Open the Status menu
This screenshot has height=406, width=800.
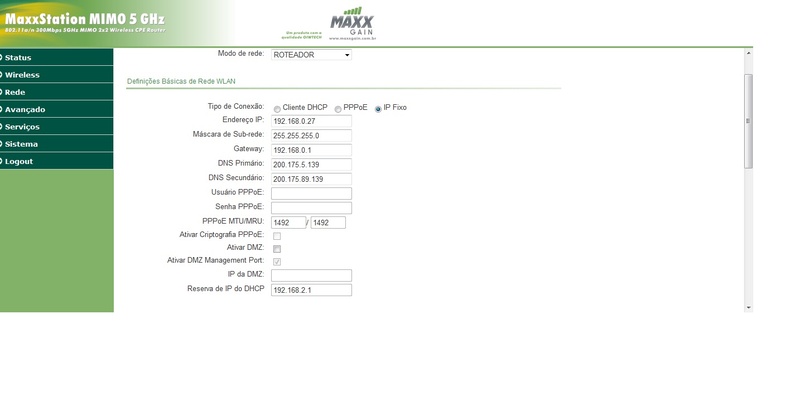click(56, 57)
